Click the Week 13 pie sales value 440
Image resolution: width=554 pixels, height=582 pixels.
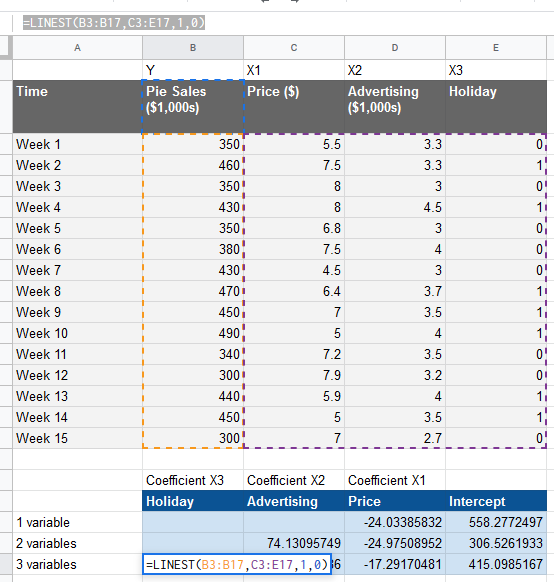pyautogui.click(x=193, y=396)
